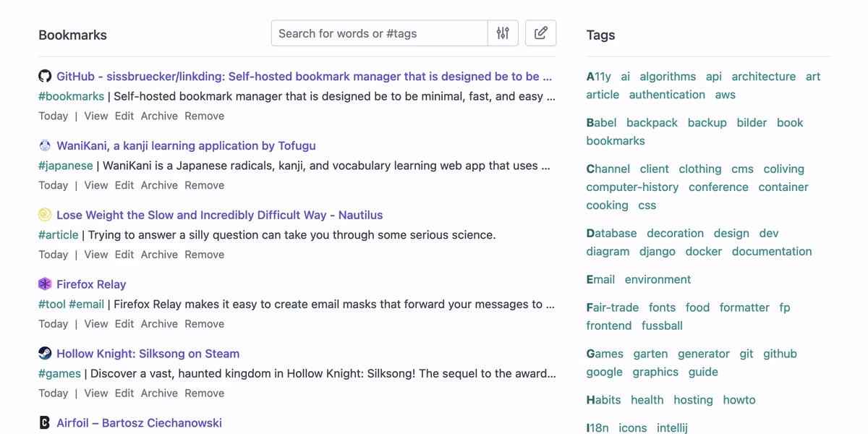Select the authentication tag

667,95
